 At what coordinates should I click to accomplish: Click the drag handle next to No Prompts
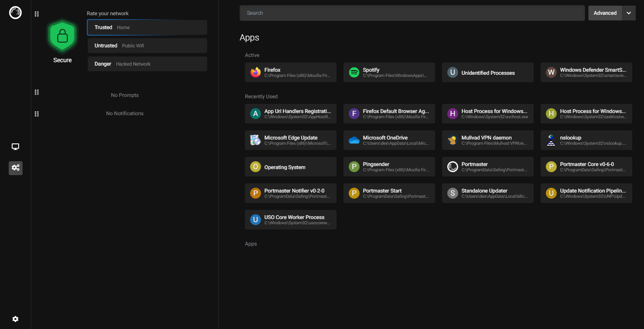tap(37, 92)
